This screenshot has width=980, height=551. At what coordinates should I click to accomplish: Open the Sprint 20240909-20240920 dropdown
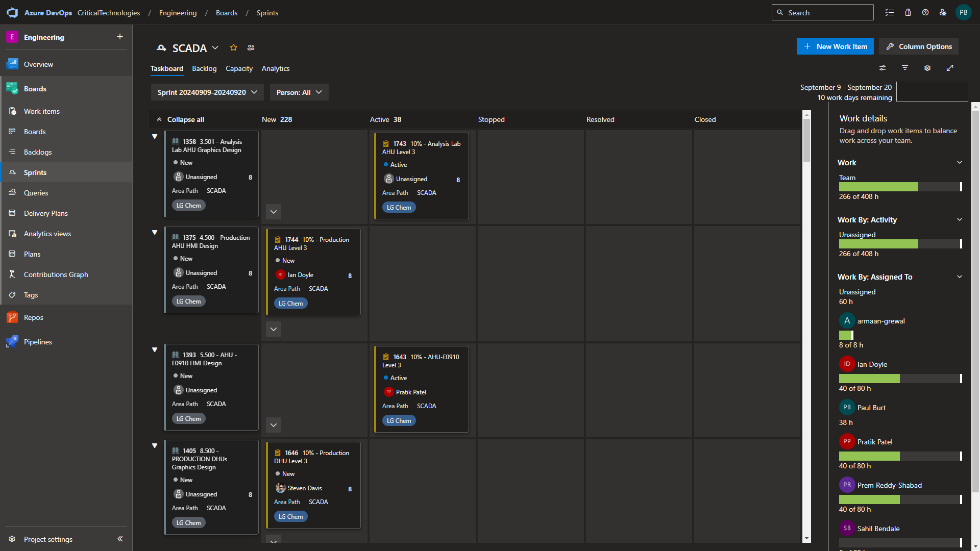pyautogui.click(x=207, y=92)
